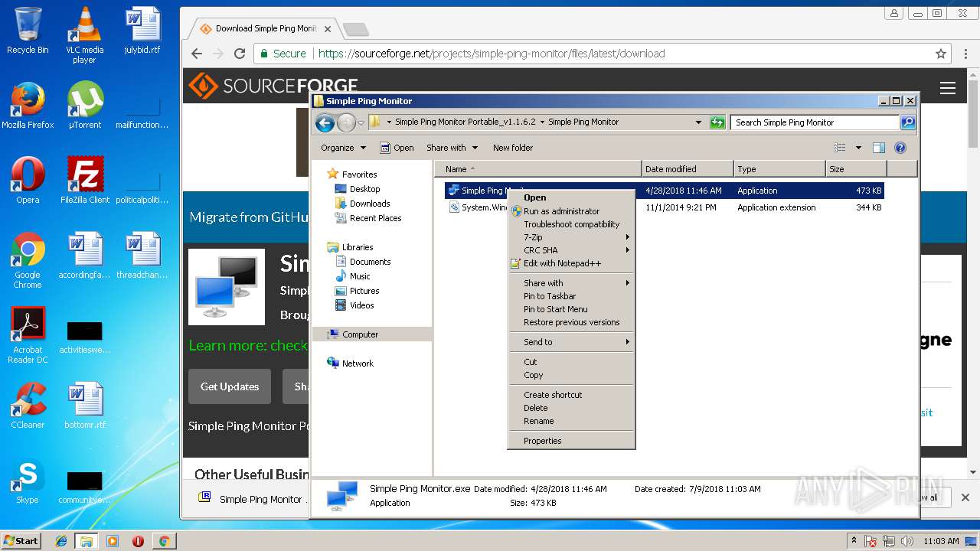980x551 pixels.
Task: Select System.Win... application extension file
Action: [664, 207]
